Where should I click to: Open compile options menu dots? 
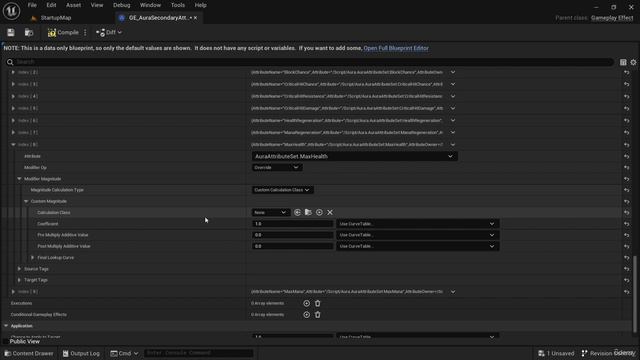point(85,32)
